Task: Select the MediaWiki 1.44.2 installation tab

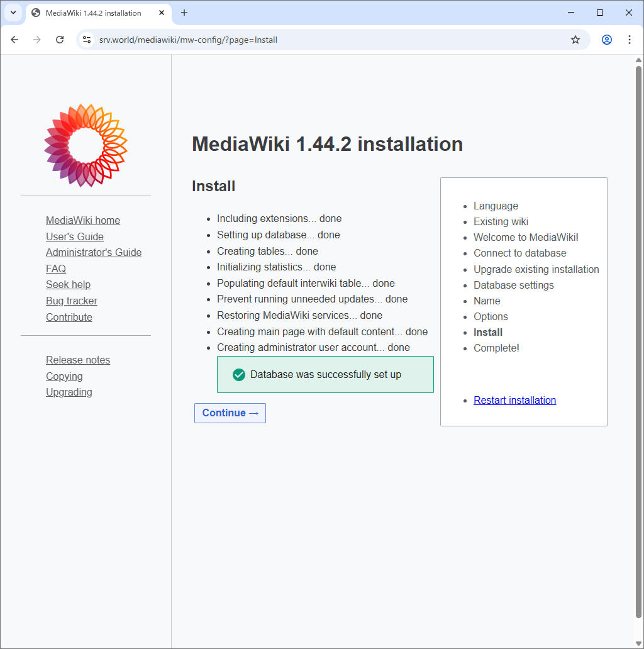Action: pos(93,13)
